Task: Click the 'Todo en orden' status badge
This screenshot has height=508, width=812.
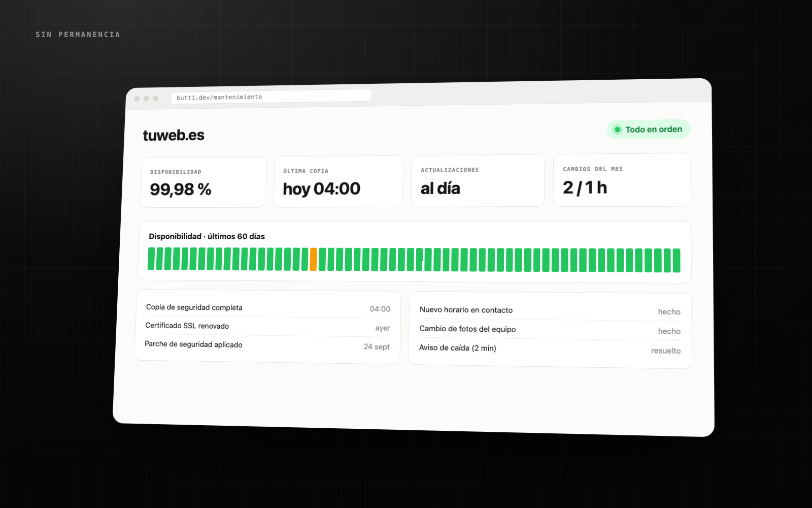Action: [648, 129]
